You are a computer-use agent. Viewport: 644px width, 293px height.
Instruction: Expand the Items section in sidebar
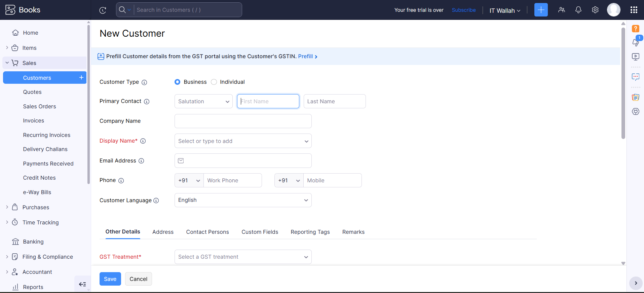click(7, 48)
